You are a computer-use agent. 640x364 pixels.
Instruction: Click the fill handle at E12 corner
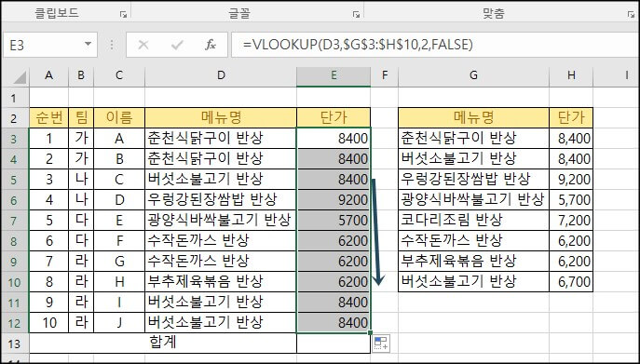coord(370,333)
